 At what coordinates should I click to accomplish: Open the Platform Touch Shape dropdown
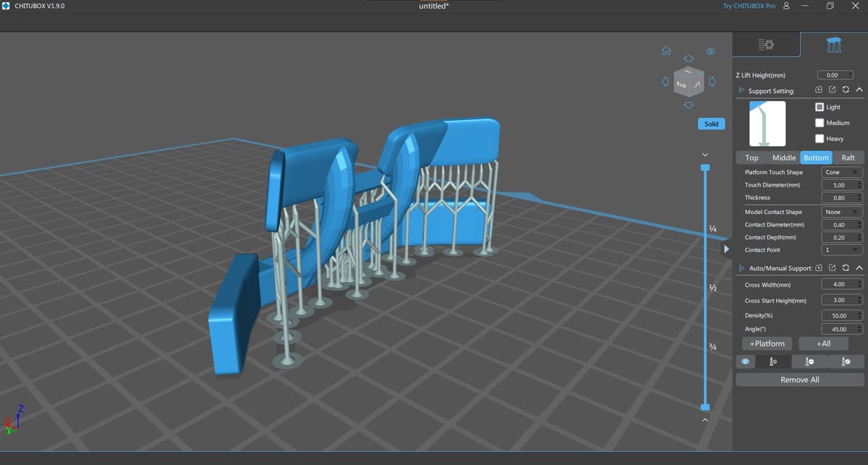tap(842, 173)
